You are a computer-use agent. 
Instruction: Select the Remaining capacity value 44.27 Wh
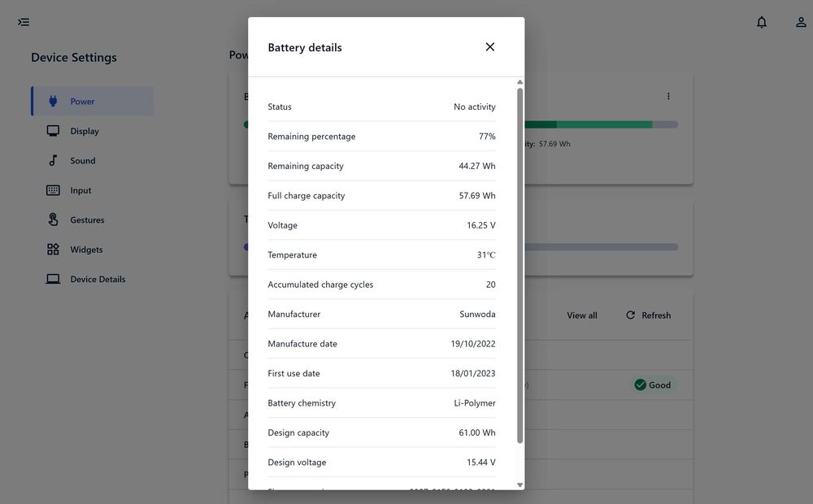477,166
